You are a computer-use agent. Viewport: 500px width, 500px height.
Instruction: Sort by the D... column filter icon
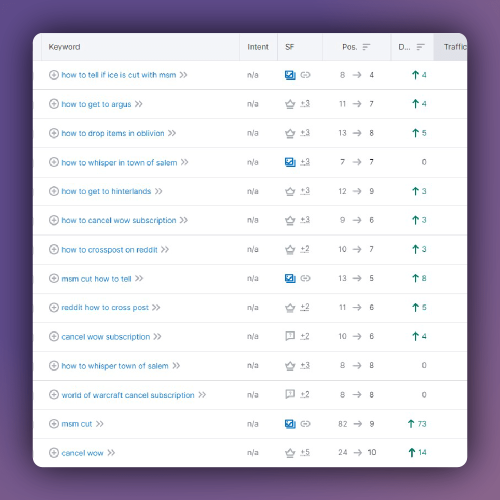[x=421, y=47]
